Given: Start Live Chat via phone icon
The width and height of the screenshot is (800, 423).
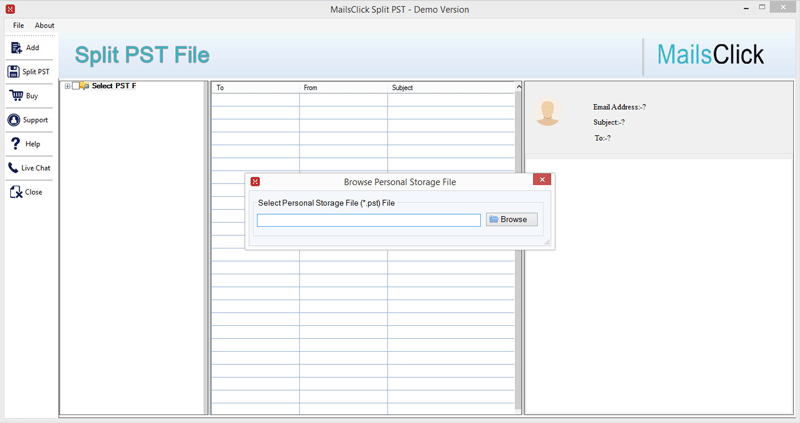Looking at the screenshot, I should [13, 168].
